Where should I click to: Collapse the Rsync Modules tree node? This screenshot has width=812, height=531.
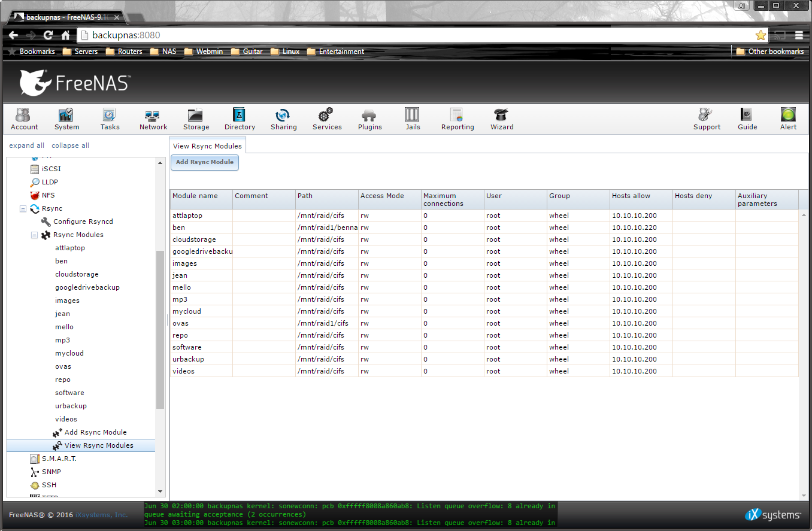tap(34, 235)
